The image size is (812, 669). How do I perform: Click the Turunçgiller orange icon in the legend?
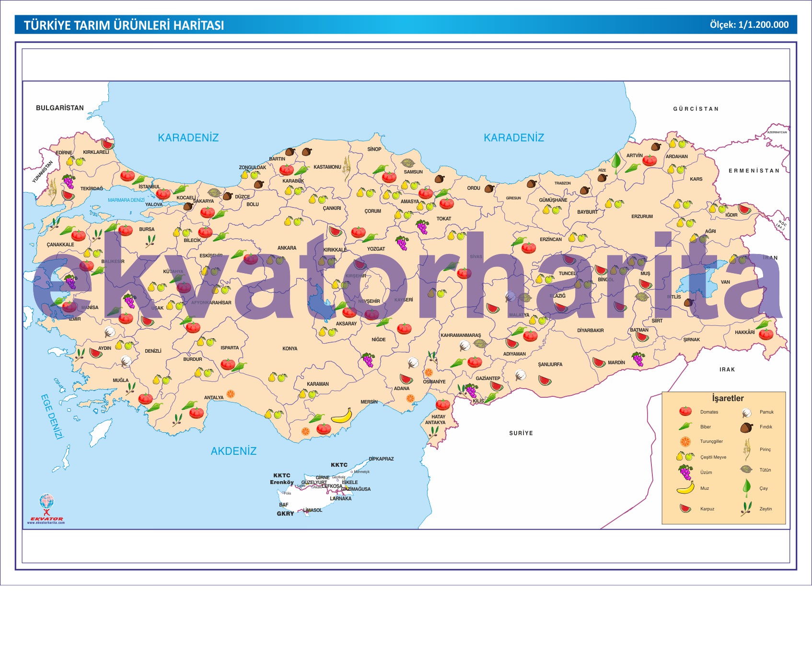pos(685,441)
